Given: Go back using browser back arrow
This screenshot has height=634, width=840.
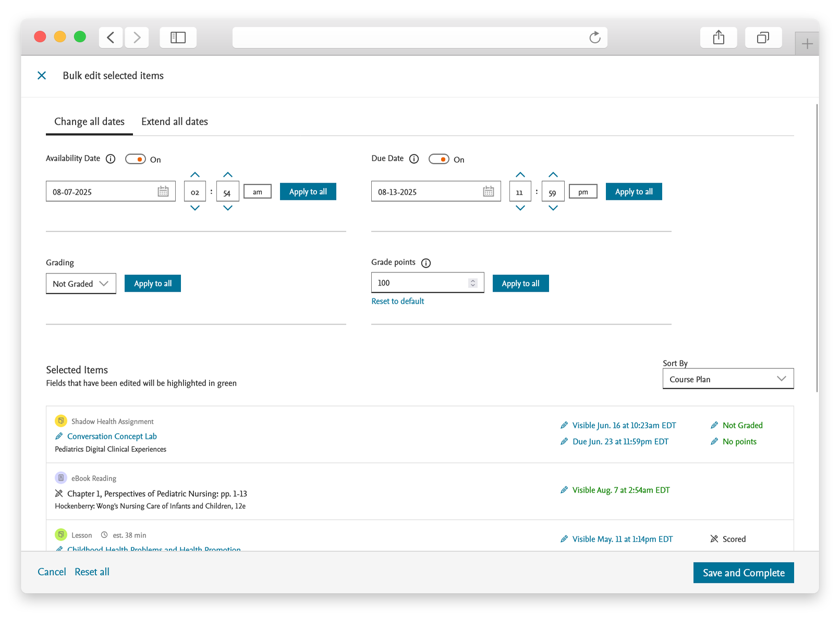Looking at the screenshot, I should (111, 38).
